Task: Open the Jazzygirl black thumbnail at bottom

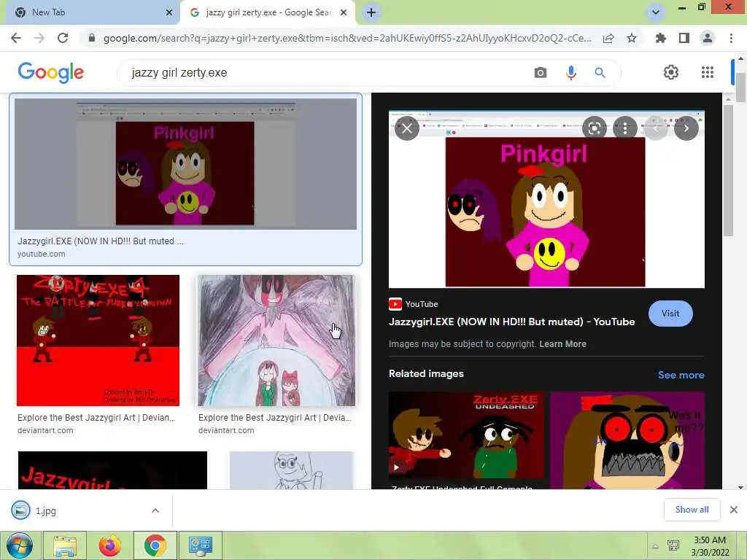Action: pos(112,470)
